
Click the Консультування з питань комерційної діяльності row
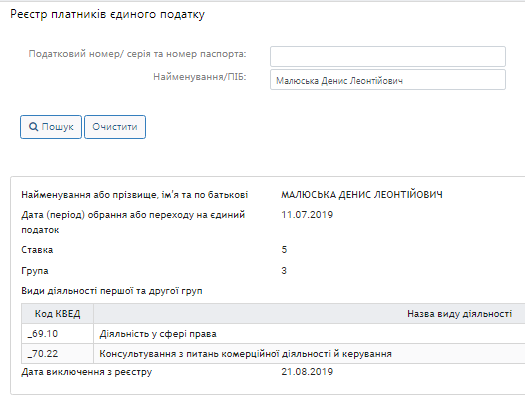(273, 353)
